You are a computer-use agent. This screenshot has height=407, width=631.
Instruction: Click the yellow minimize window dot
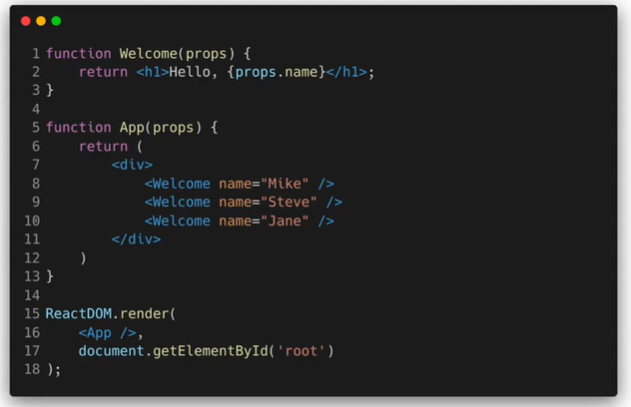[x=41, y=21]
